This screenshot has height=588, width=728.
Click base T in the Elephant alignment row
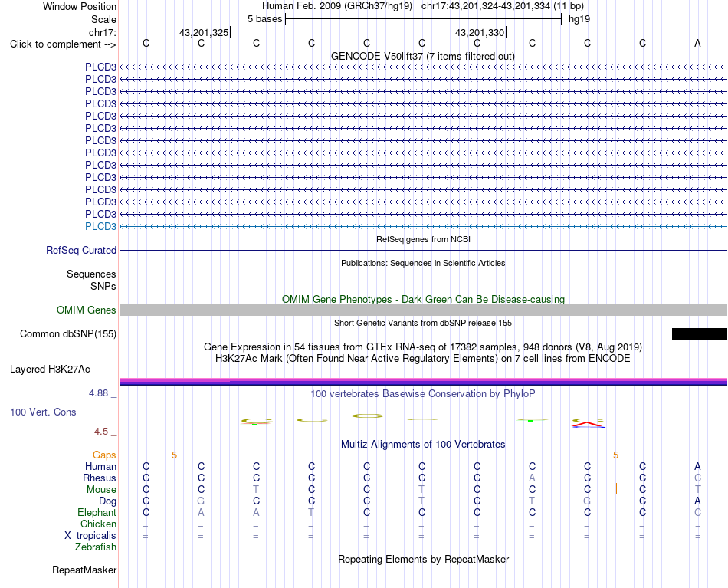click(x=311, y=512)
